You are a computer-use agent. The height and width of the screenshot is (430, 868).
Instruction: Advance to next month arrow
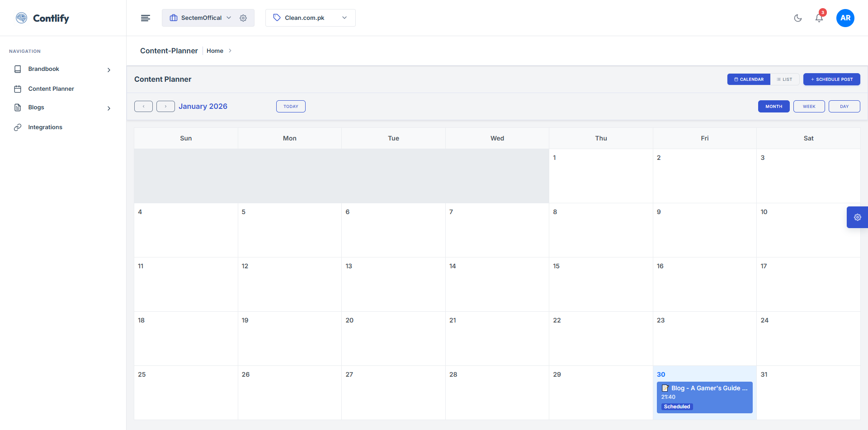165,107
